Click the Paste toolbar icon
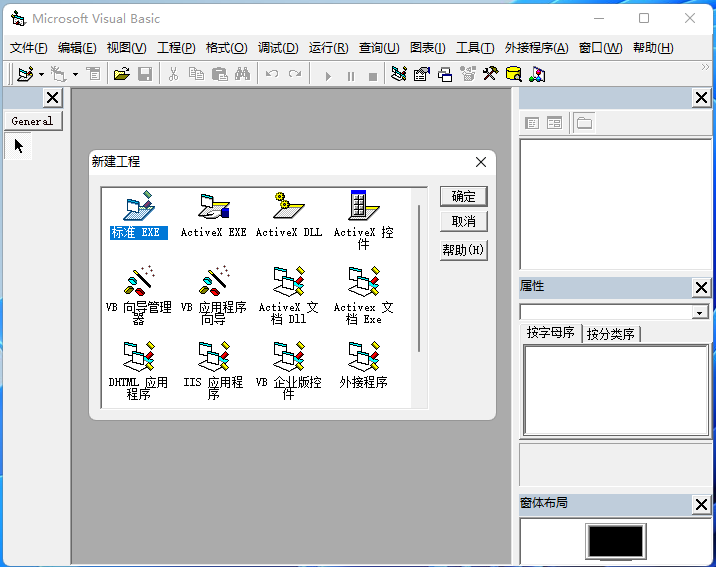 pos(220,74)
